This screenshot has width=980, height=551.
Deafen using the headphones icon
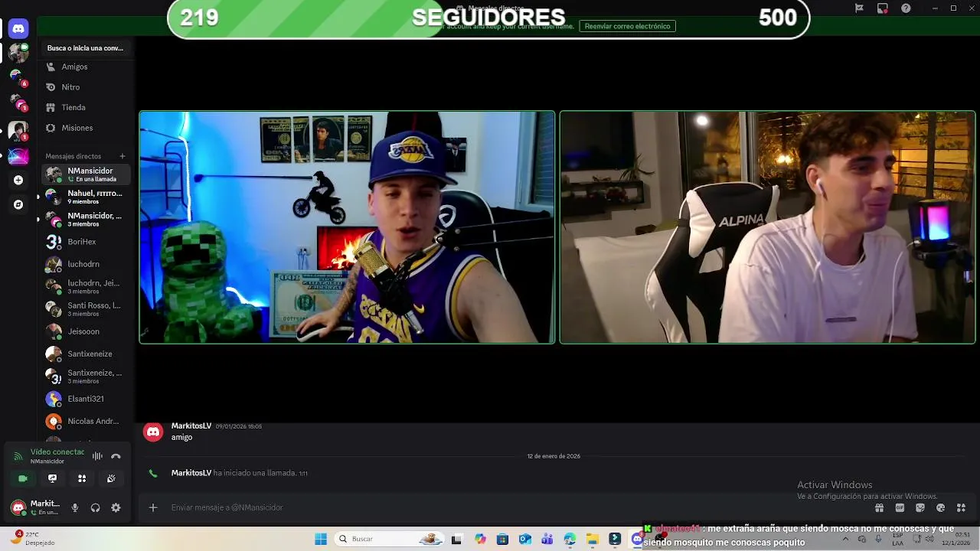96,507
